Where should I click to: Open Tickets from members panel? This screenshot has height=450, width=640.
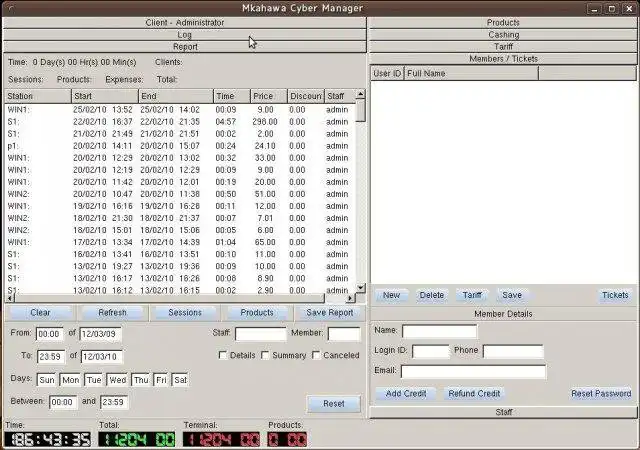tap(615, 295)
